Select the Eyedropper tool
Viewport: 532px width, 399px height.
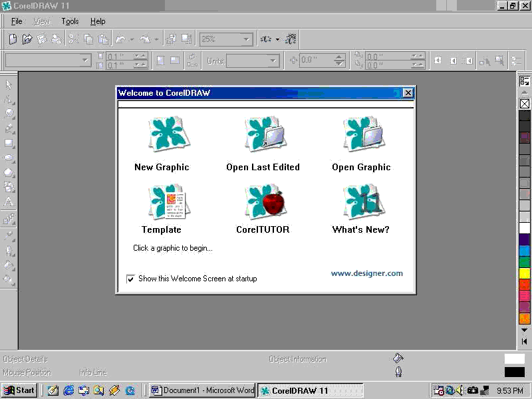pos(9,235)
